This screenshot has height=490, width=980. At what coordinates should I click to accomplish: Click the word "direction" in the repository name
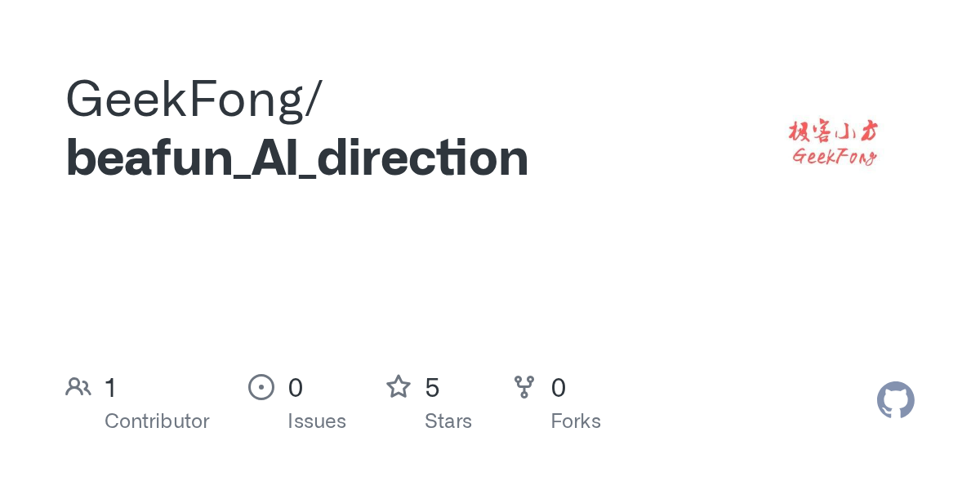[x=422, y=158]
